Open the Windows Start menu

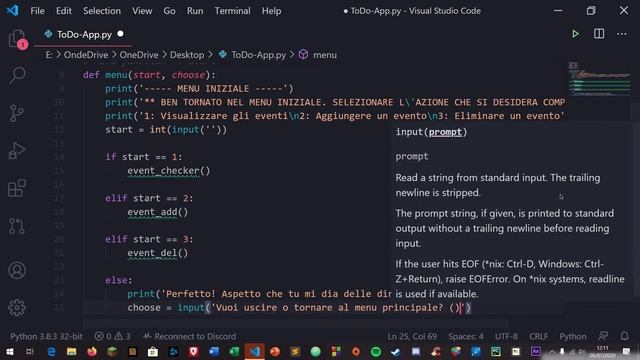[9, 351]
